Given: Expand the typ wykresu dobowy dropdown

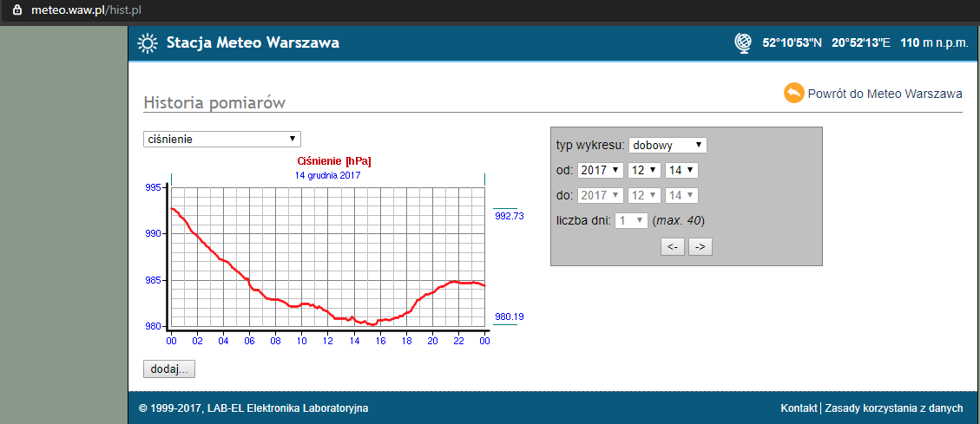Looking at the screenshot, I should [668, 145].
